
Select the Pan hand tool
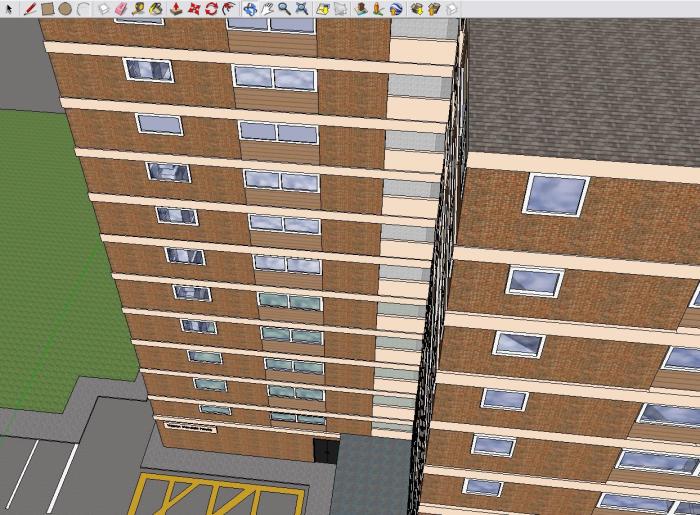click(267, 8)
